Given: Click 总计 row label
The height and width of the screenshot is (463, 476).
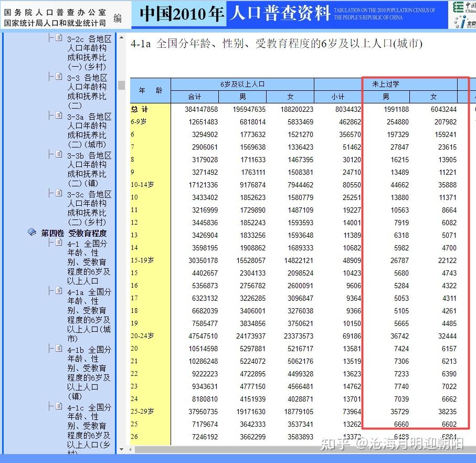Looking at the screenshot, I should click(x=140, y=109).
